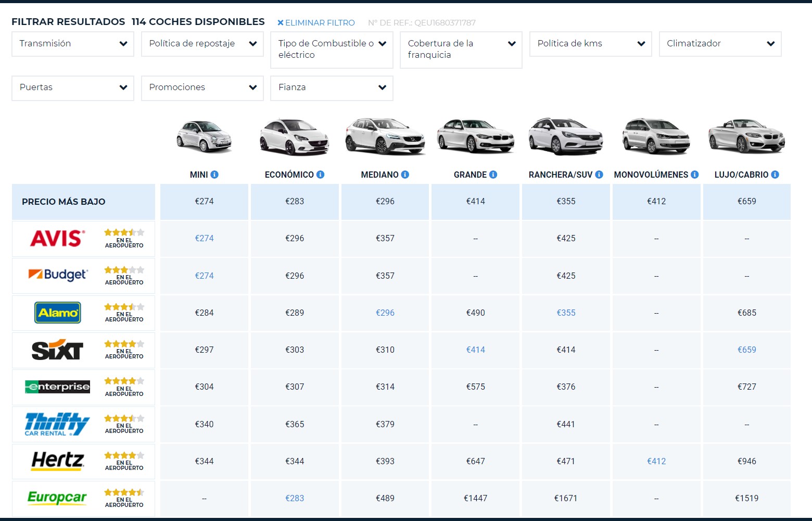Screen dimensions: 812x521
Task: Open the info icon next to MEDIANO
Action: 405,175
